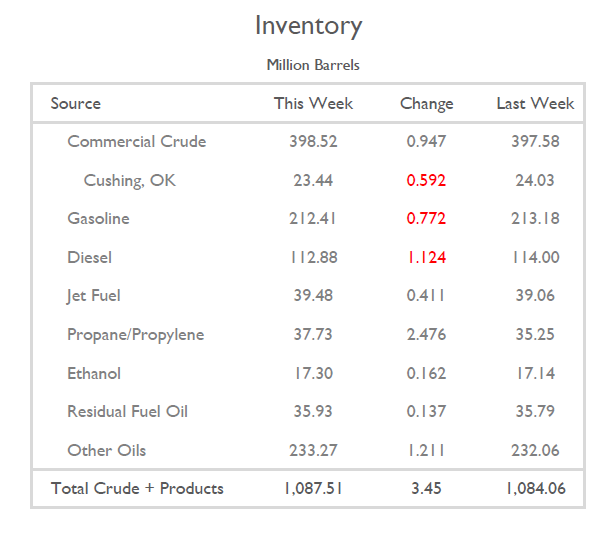613x535 pixels.
Task: Select the Million Barrels subtitle
Action: pyautogui.click(x=313, y=65)
